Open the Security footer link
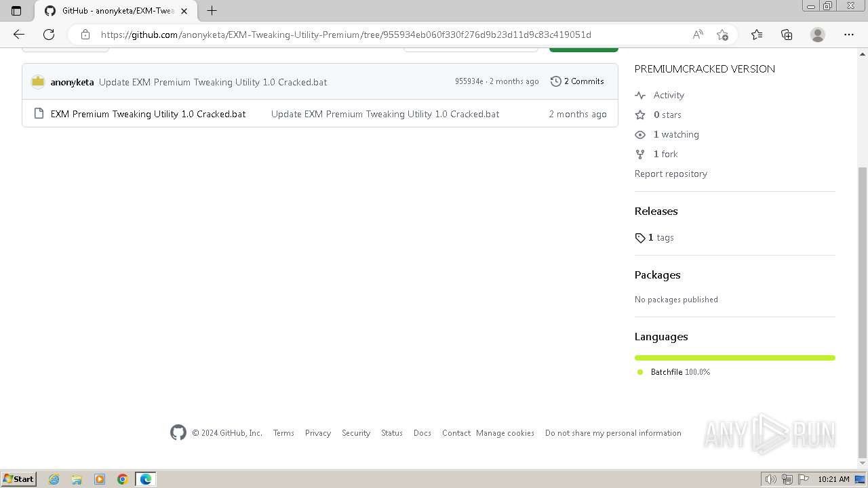 click(x=356, y=433)
